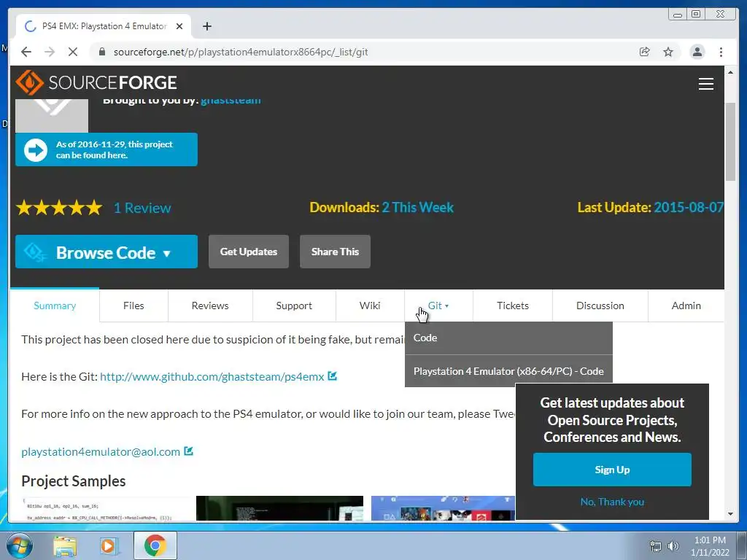
Task: Click the Get Updates button
Action: (x=249, y=252)
